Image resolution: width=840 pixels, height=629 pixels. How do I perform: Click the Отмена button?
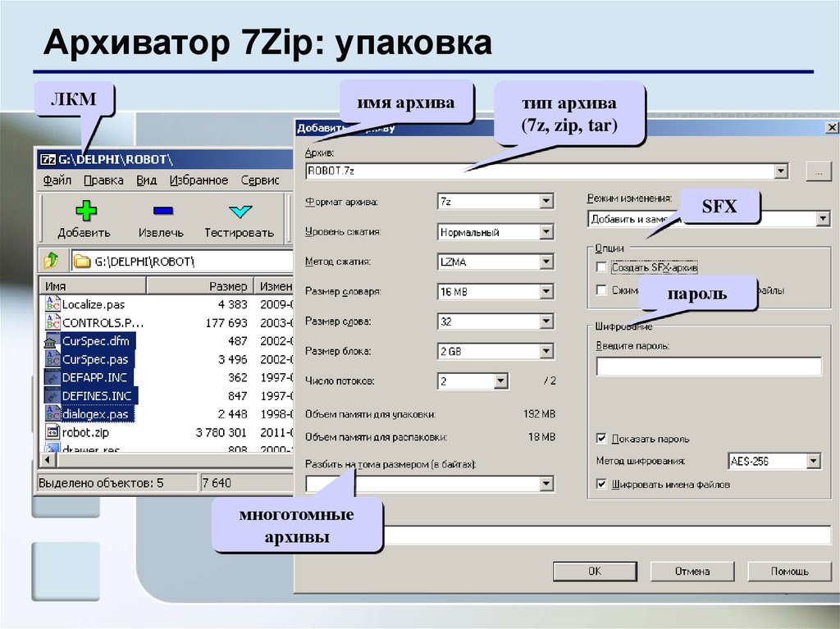(692, 571)
